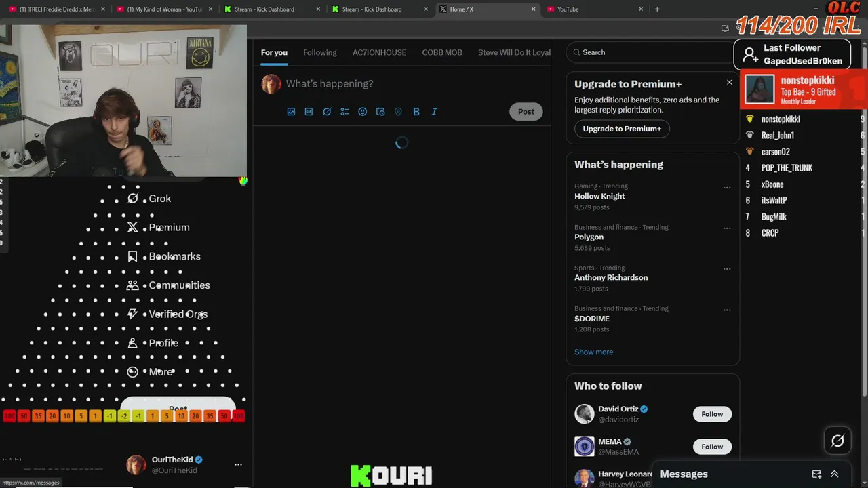Add a poll to the post
The height and width of the screenshot is (488, 868).
point(344,112)
